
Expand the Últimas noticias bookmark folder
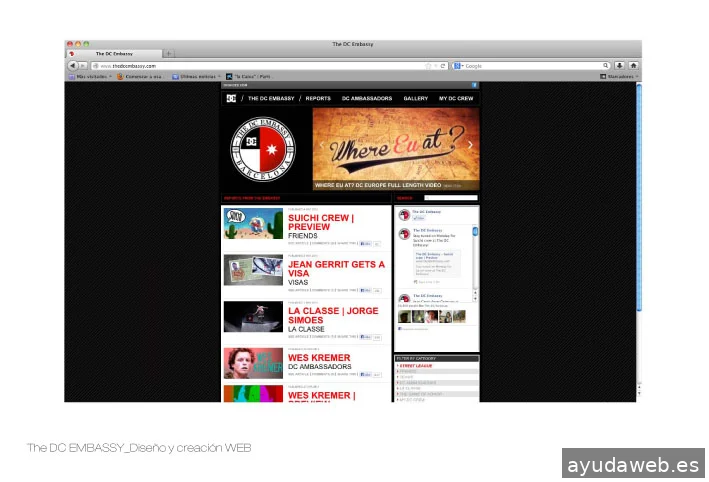click(x=193, y=76)
